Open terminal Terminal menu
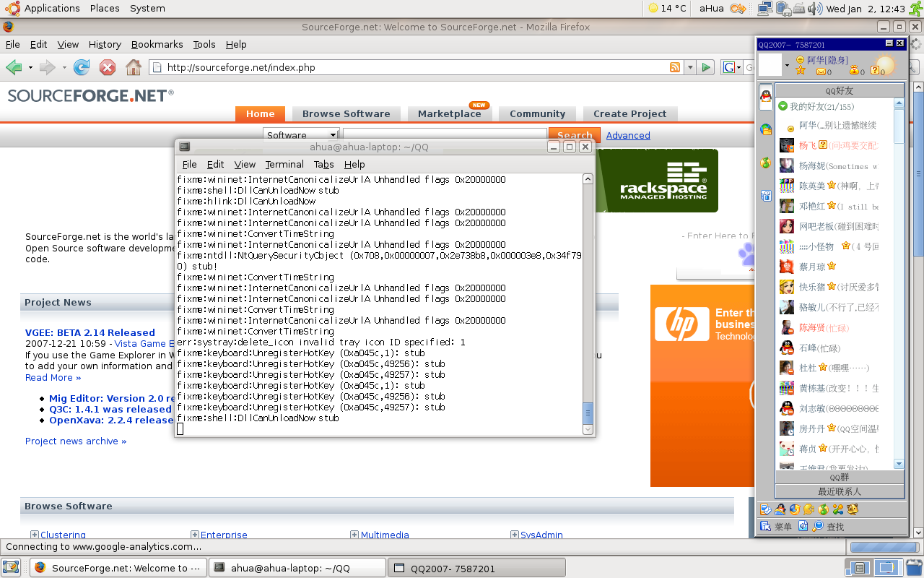This screenshot has height=578, width=924. pyautogui.click(x=284, y=164)
